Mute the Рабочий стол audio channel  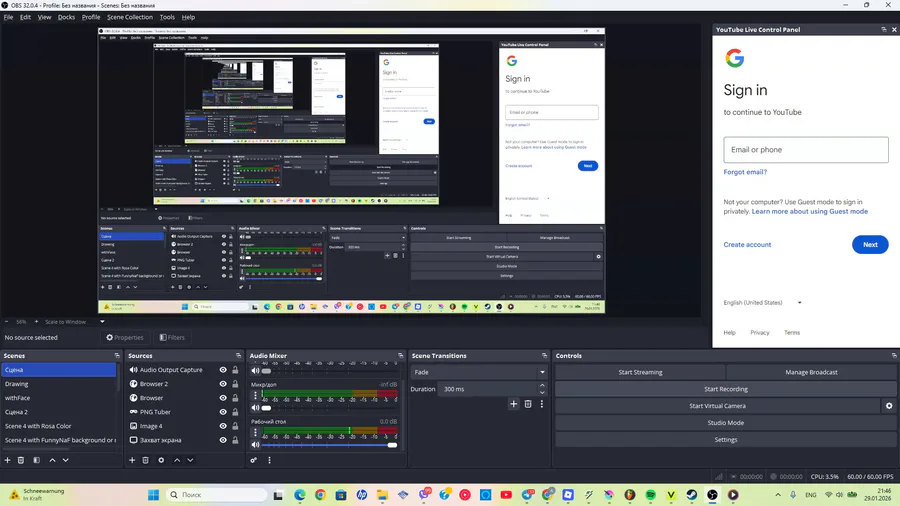click(x=255, y=445)
